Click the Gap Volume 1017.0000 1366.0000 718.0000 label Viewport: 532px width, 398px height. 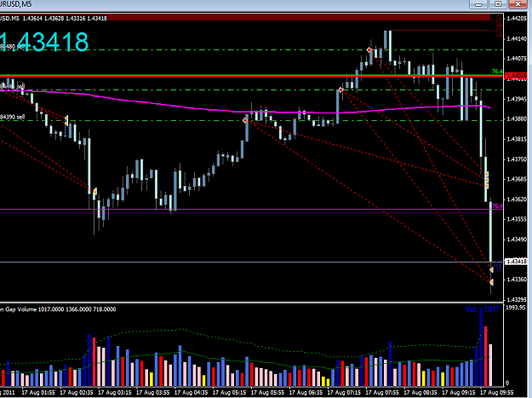click(x=60, y=309)
